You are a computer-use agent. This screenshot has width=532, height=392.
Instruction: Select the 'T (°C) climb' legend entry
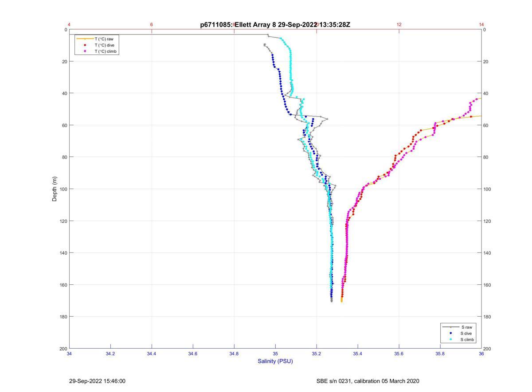[x=106, y=51]
